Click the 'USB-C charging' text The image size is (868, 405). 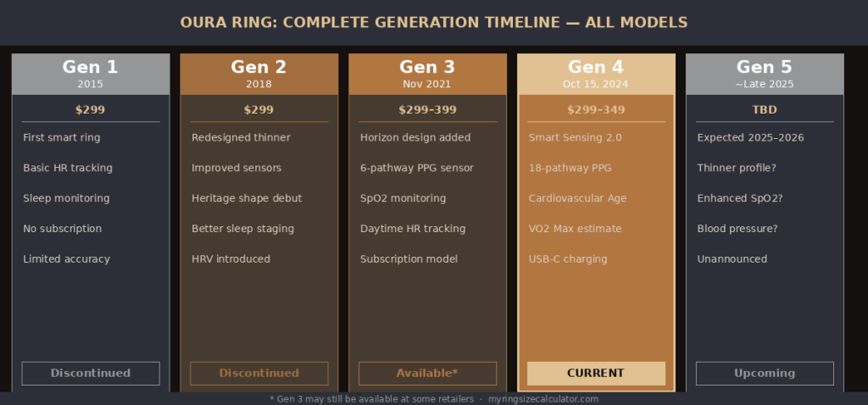coord(568,259)
